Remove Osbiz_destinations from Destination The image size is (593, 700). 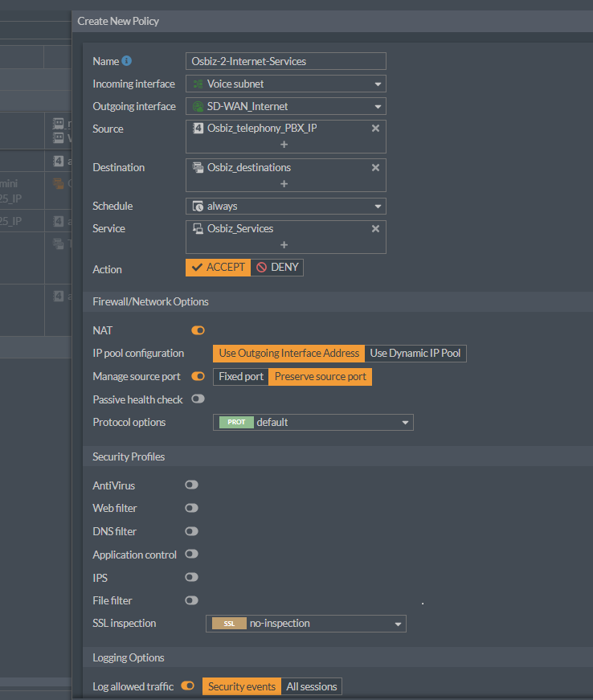tap(376, 167)
